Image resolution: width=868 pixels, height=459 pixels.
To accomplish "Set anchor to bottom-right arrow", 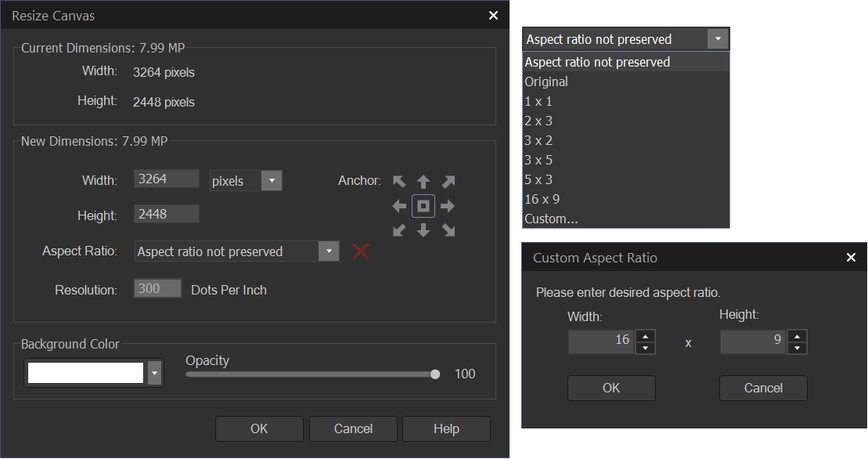I will (x=448, y=230).
